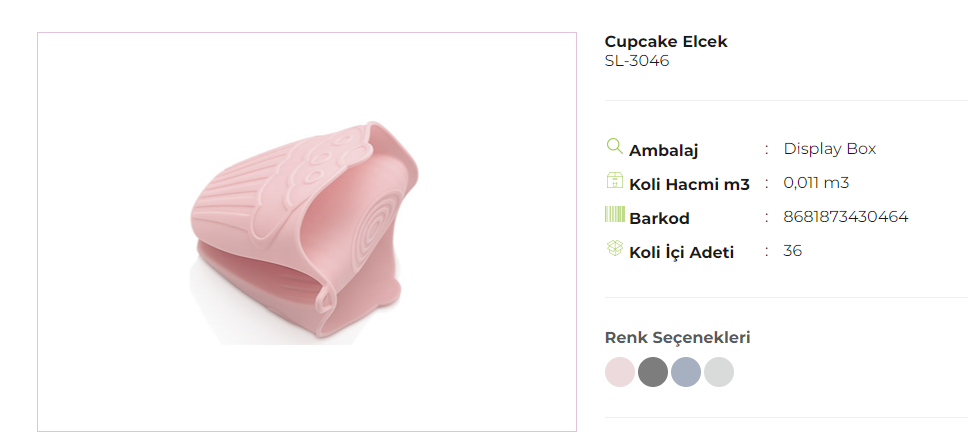Click the barcode number 8681873430464

tap(846, 216)
